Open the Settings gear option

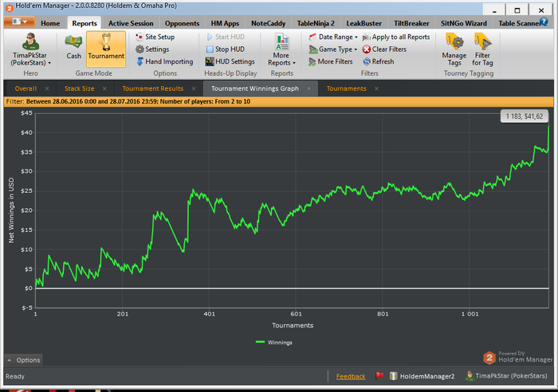152,49
